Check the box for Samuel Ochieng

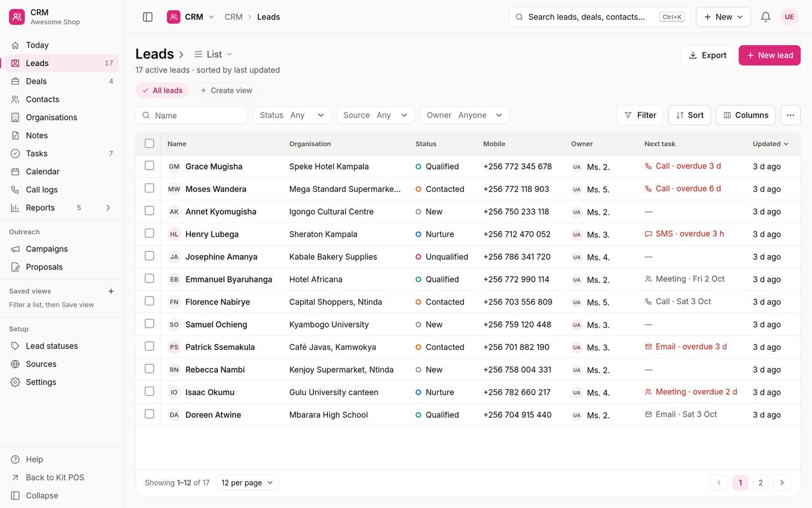coord(149,324)
